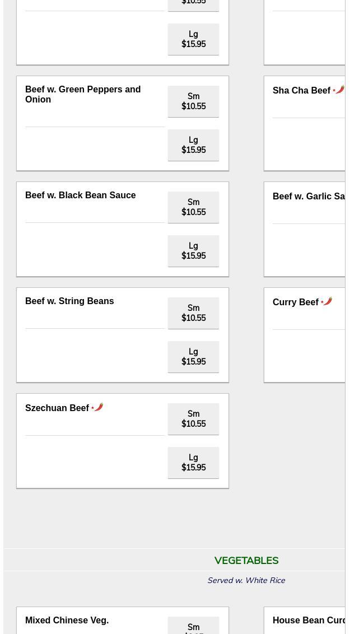Screen dimensions: 364x634
Task: Open the Beef w. Black Bean Sauce item
Action: 81,195
